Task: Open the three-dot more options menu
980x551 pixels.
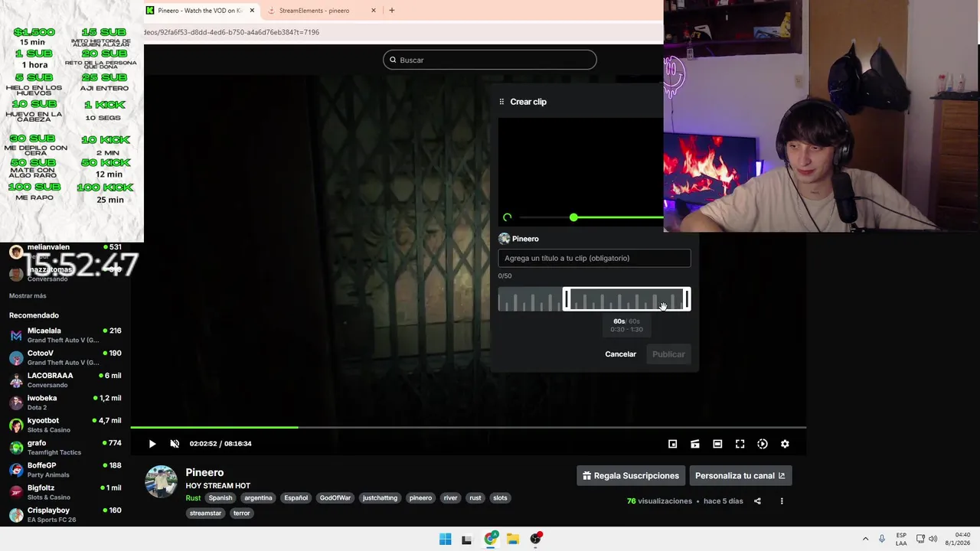Action: [782, 501]
